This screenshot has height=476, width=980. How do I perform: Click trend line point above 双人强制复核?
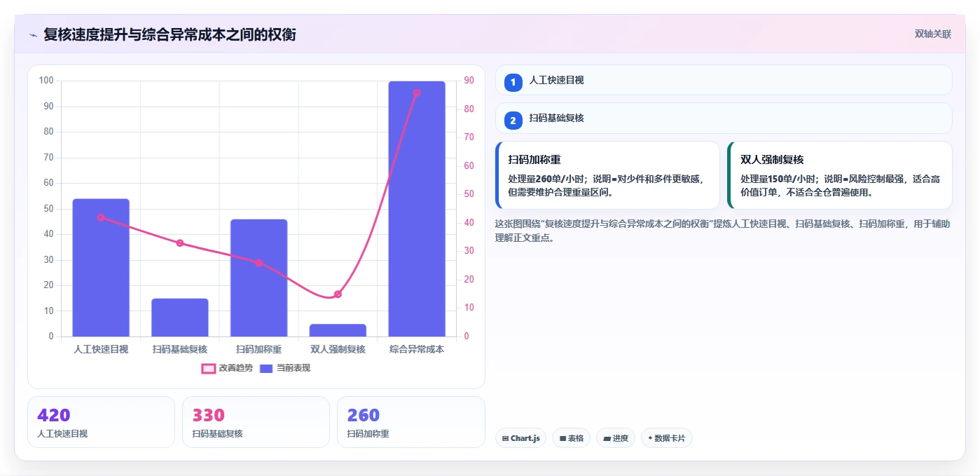point(338,294)
